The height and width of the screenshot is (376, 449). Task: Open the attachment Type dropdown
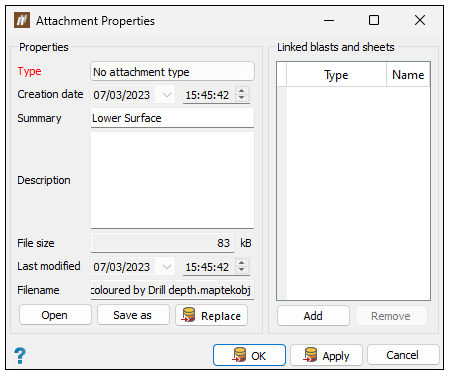click(x=172, y=72)
